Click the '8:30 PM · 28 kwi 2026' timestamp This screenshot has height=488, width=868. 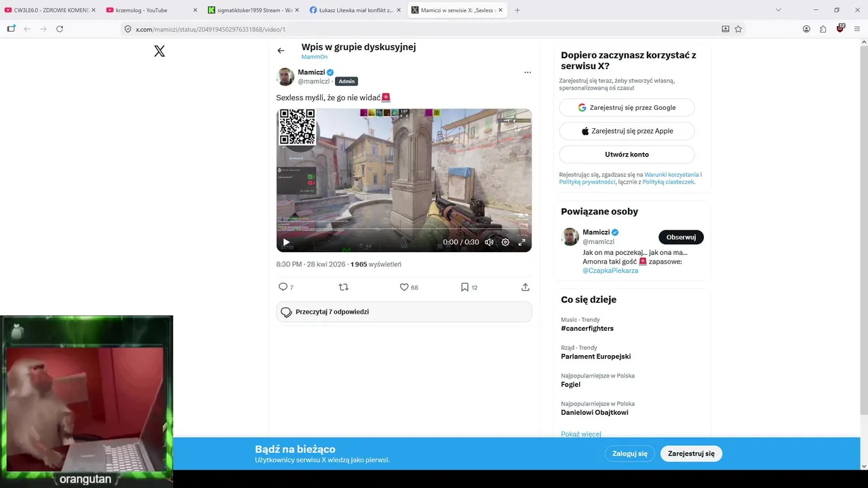[x=311, y=264]
